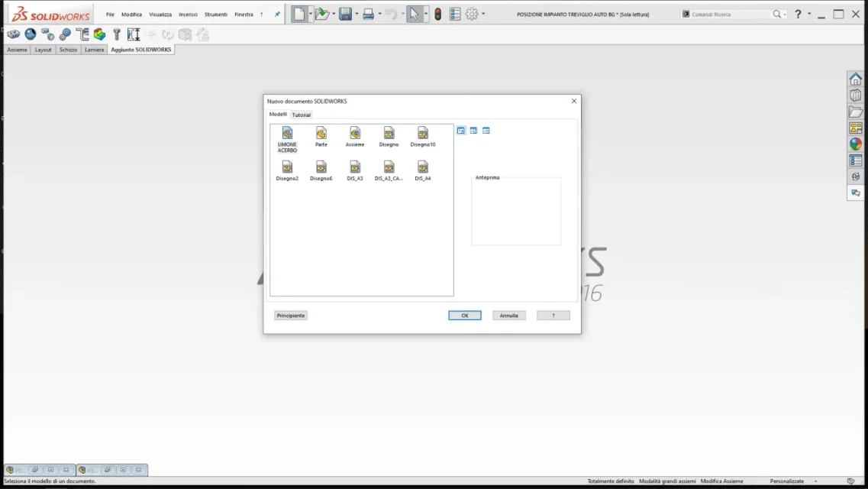Open the Strumenti menu
The image size is (868, 489).
pyautogui.click(x=216, y=15)
